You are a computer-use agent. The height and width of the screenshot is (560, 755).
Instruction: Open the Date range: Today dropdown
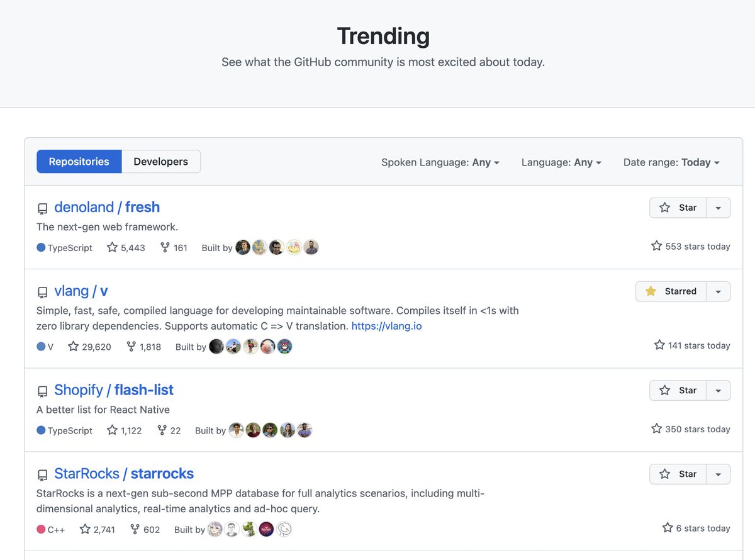tap(671, 162)
